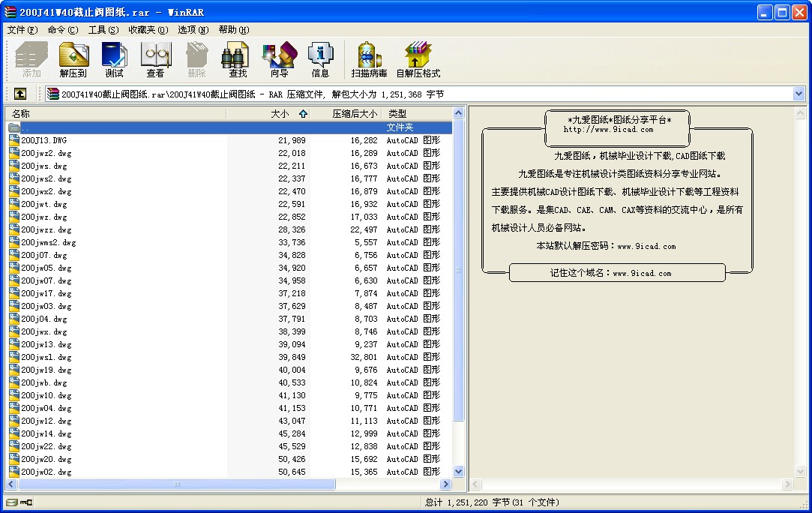The width and height of the screenshot is (812, 513).
Task: Expand the archive path dropdown arrow
Action: click(799, 94)
